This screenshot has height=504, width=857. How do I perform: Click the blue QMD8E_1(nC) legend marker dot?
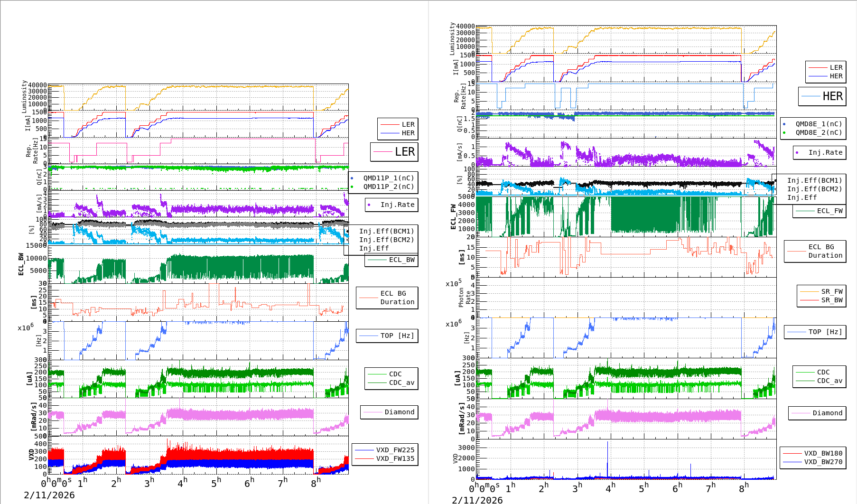coord(784,124)
